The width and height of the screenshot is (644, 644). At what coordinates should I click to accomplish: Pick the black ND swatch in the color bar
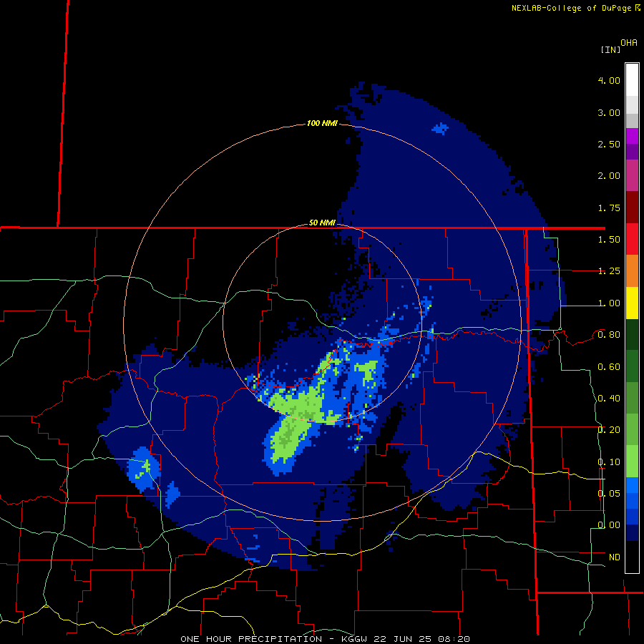pyautogui.click(x=632, y=557)
